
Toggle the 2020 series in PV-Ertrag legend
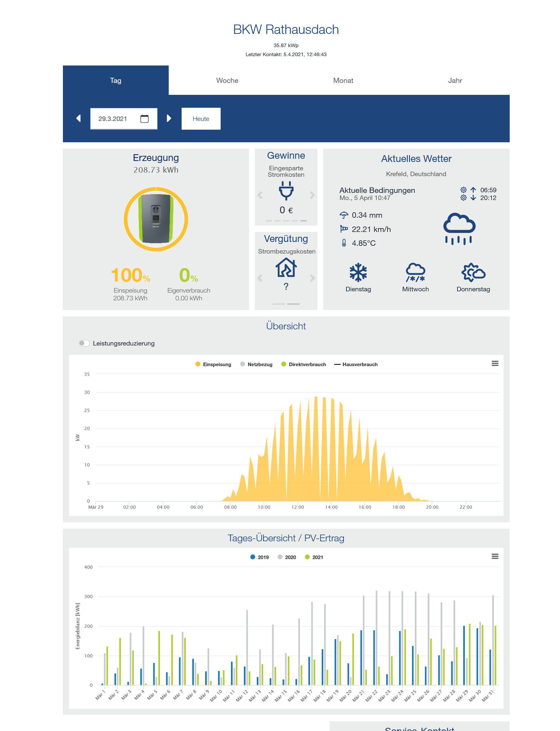click(287, 557)
